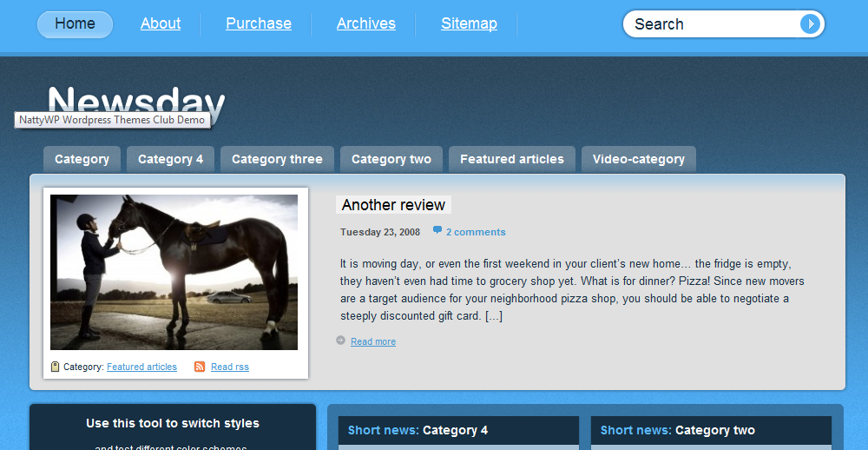Open the 2 comments link
Image resolution: width=868 pixels, height=450 pixels.
tap(476, 232)
